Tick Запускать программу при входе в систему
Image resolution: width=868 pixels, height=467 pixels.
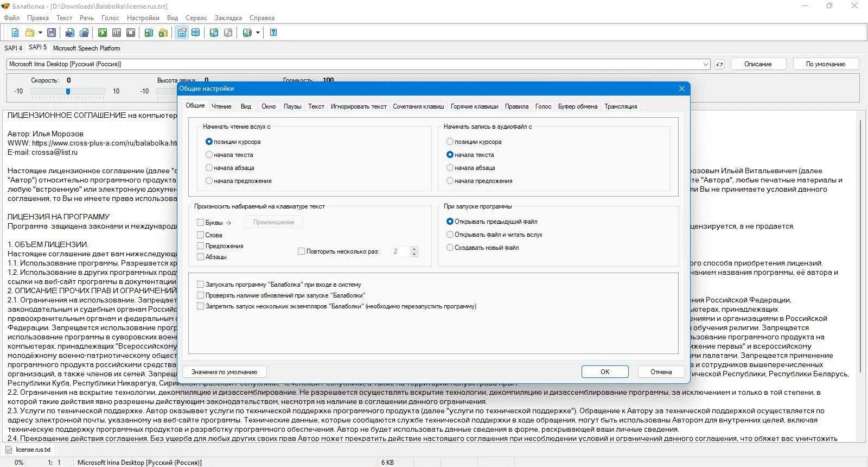pos(201,285)
